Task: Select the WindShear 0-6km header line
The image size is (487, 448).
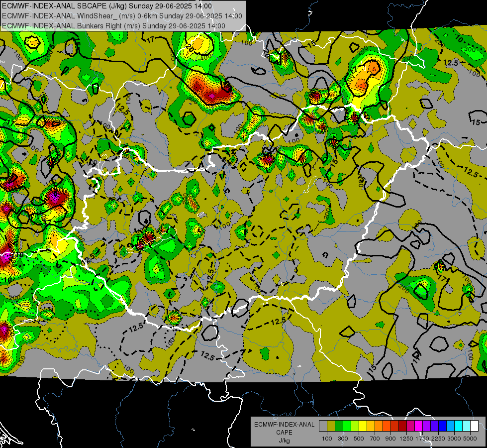Action: [x=122, y=16]
